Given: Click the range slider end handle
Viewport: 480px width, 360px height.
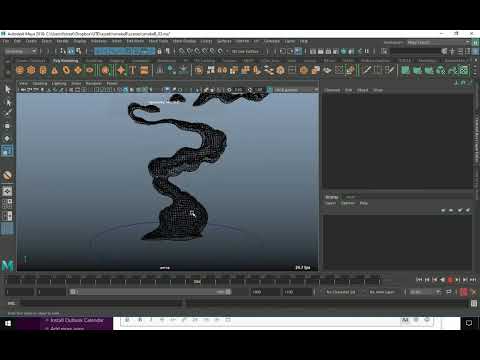Looking at the screenshot, I should (x=228, y=292).
